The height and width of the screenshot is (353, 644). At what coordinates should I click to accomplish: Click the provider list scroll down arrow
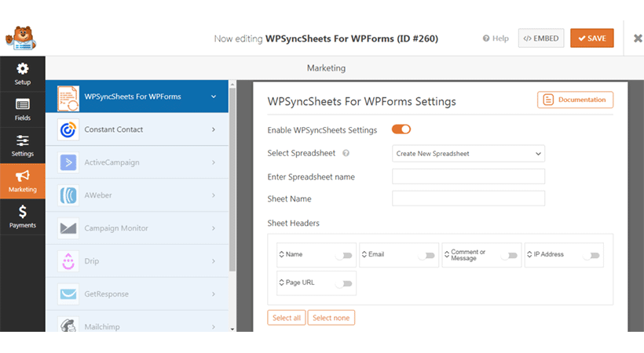point(232,329)
